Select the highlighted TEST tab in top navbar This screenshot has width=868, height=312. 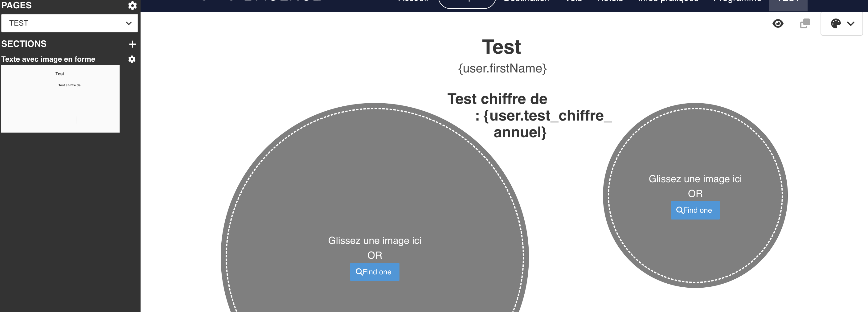pos(788,3)
